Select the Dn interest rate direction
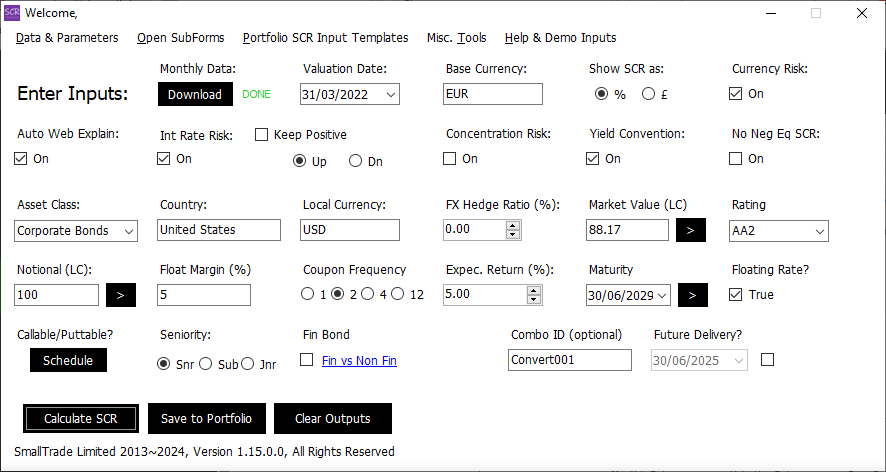Viewport: 886px width, 472px height. pos(355,161)
